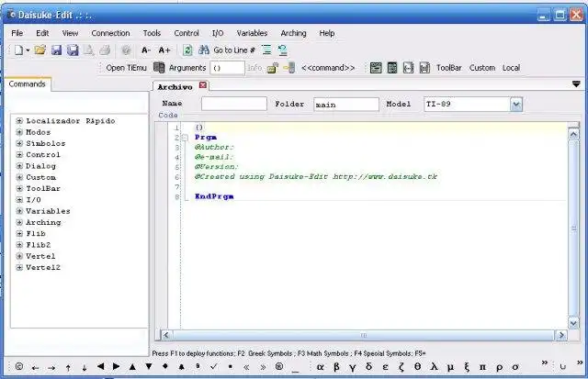Open the File menu

(17, 33)
